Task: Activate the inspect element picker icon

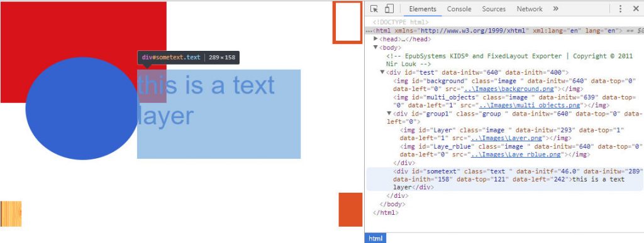Action: coord(374,9)
